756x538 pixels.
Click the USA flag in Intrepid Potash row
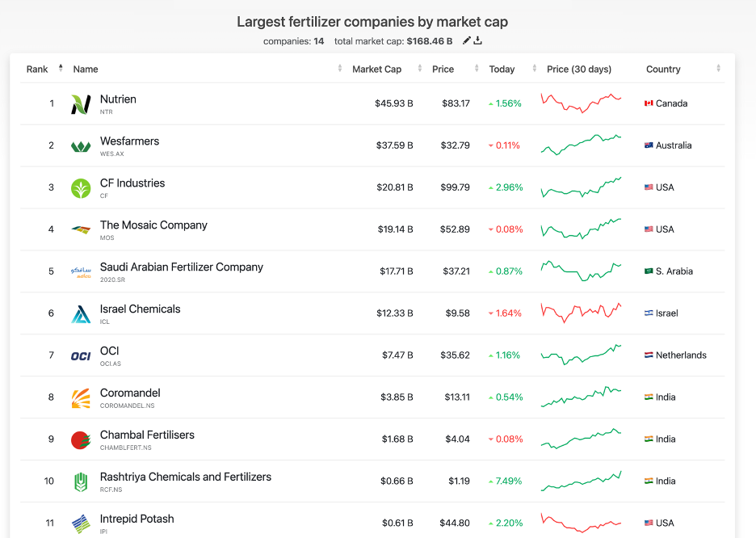tap(649, 523)
